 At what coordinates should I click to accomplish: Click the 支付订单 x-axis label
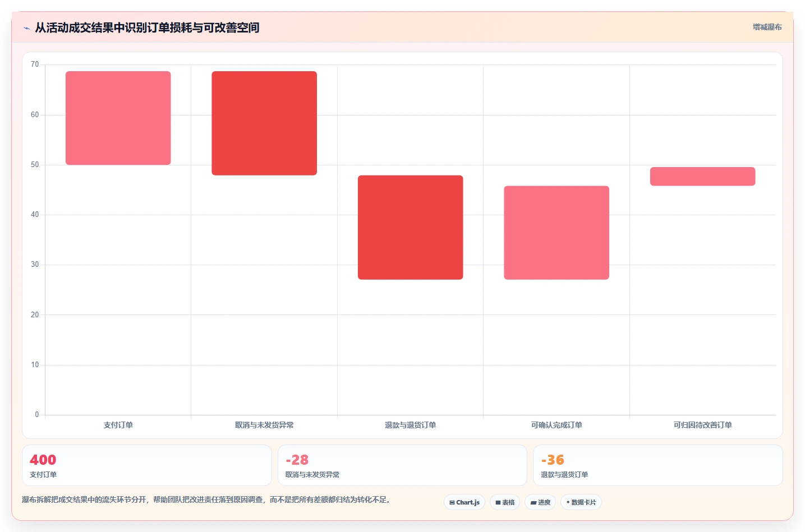tap(118, 425)
